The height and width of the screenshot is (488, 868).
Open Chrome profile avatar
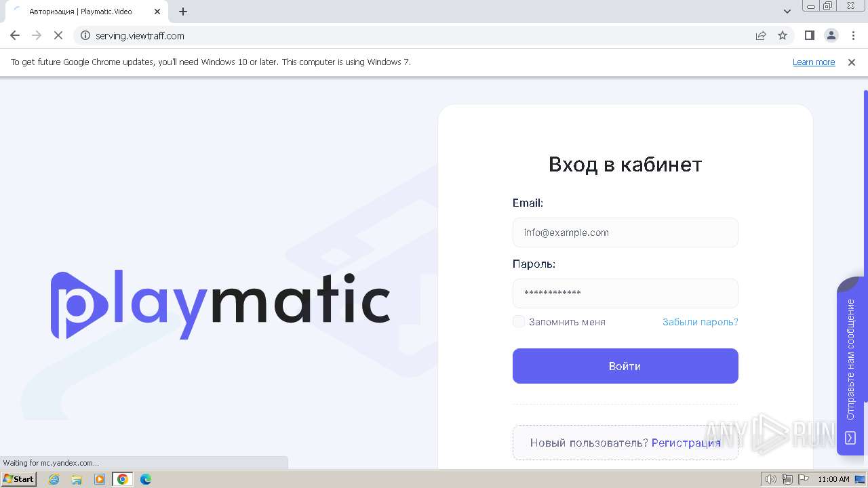[831, 36]
